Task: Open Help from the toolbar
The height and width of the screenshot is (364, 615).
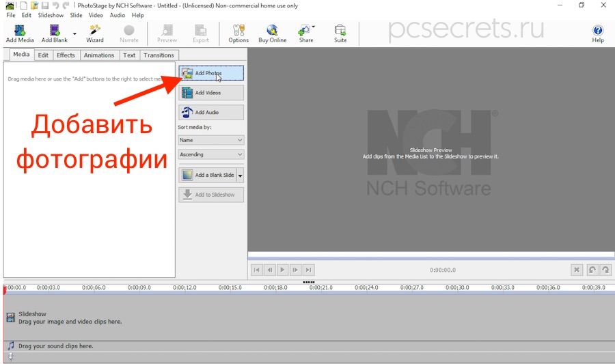Action: 598,33
